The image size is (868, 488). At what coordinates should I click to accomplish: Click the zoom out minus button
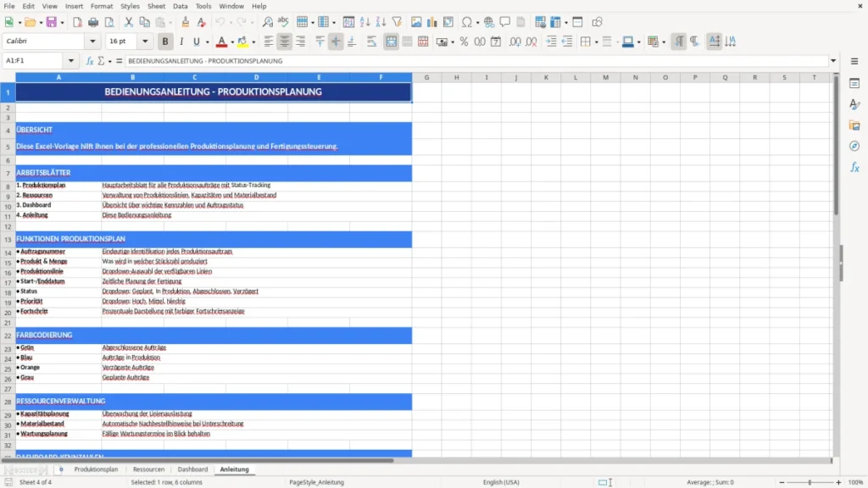tap(782, 482)
